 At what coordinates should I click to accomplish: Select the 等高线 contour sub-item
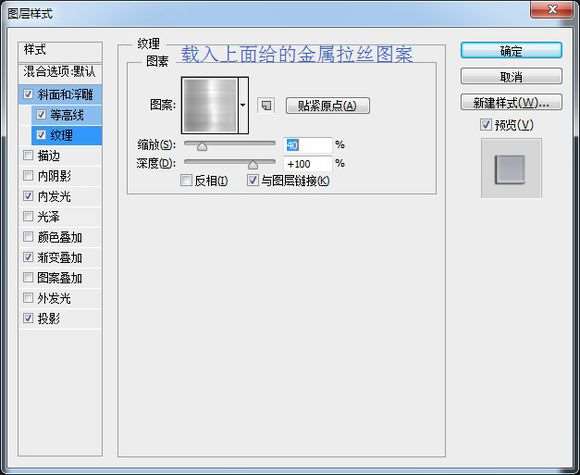pyautogui.click(x=67, y=115)
